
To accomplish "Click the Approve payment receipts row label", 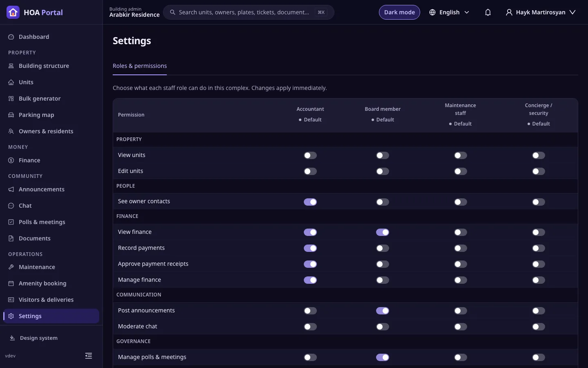I will pos(153,264).
